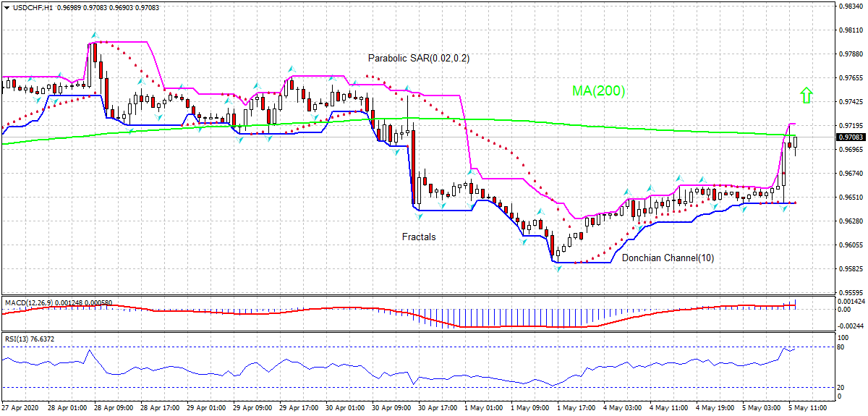The height and width of the screenshot is (416, 868).
Task: Click the green up arrow signal icon
Action: 807,94
